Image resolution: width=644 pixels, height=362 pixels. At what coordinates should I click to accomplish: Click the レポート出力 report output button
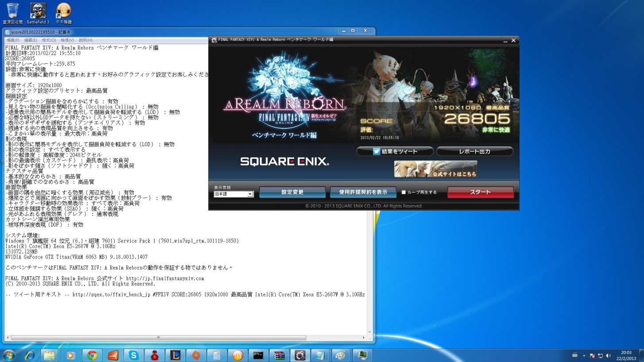(474, 151)
